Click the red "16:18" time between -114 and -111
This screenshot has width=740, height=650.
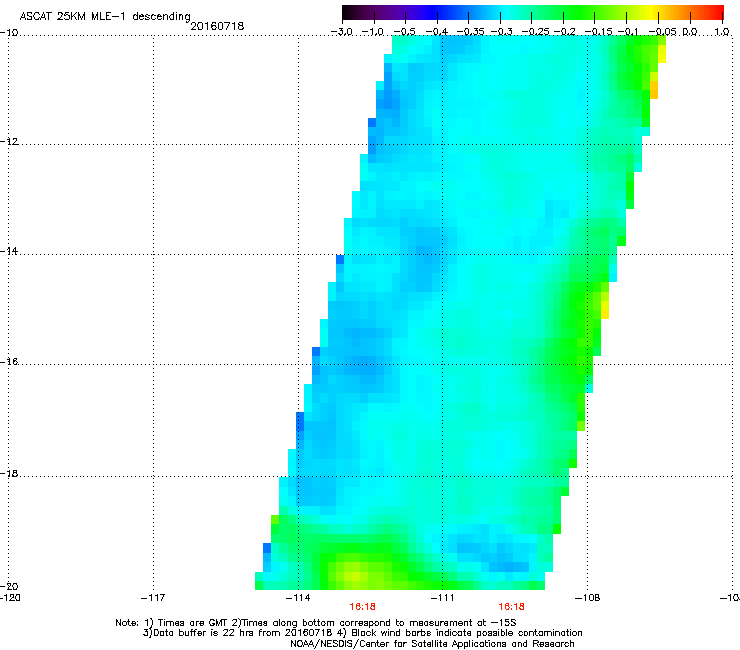coord(362,607)
